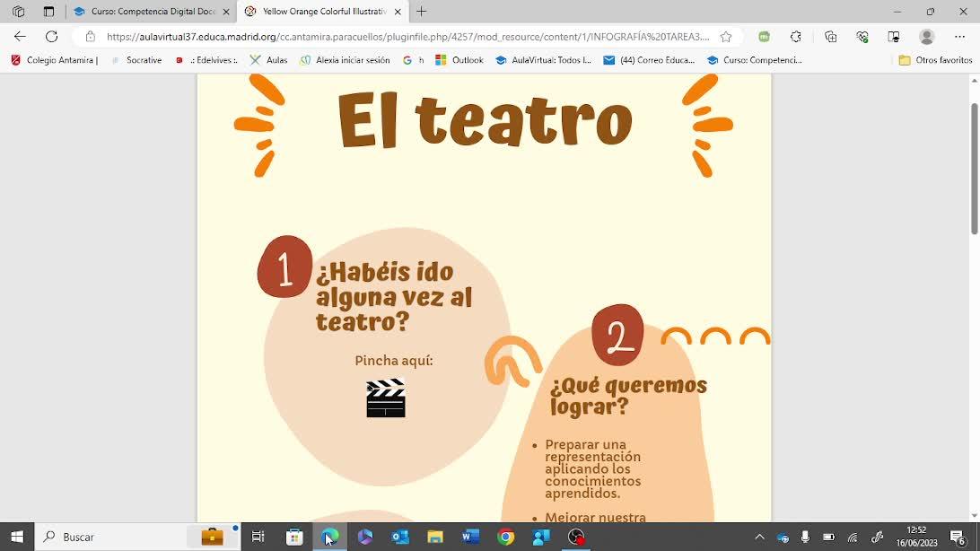Screen dimensions: 980x551
Task: Click the battery status tray icon
Action: click(x=828, y=537)
